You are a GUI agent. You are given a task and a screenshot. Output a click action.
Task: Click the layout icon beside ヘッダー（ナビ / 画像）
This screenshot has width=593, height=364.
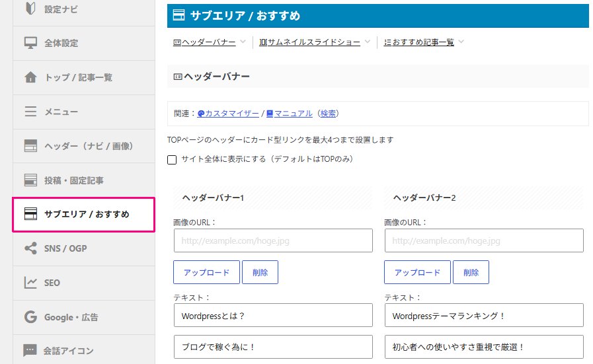(x=30, y=146)
